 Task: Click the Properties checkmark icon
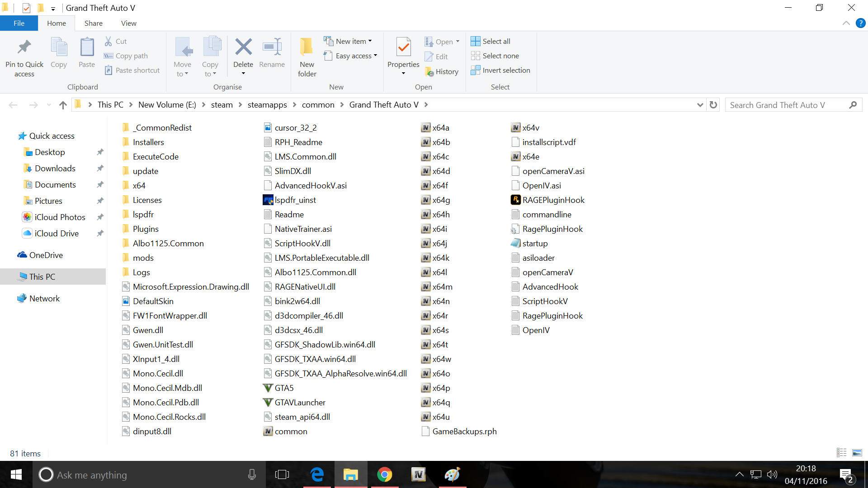point(403,47)
